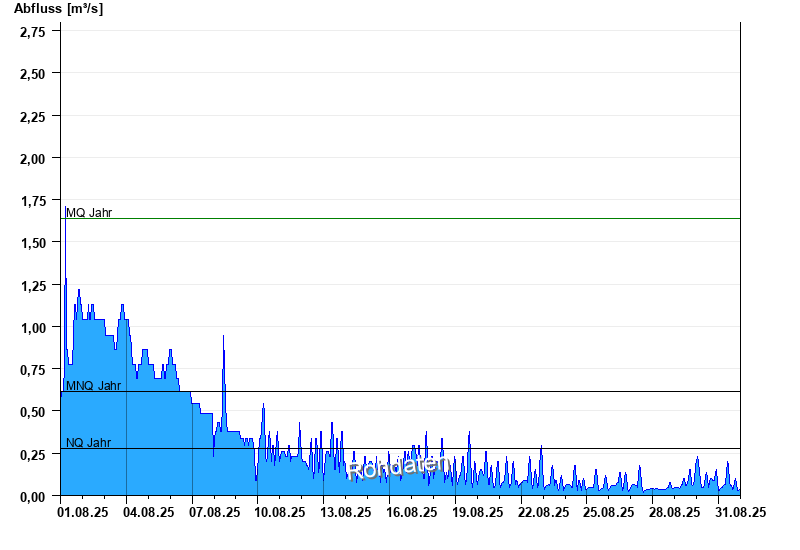The image size is (800, 550).
Task: Click the 13.08.25 date label
Action: click(x=346, y=512)
